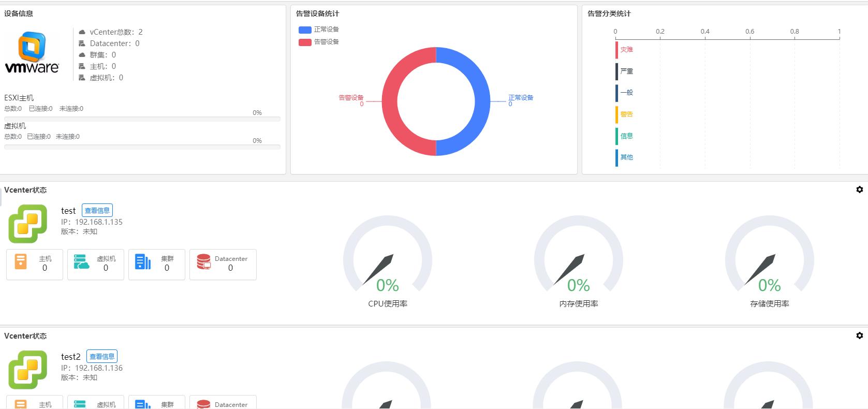Image resolution: width=868 pixels, height=409 pixels.
Task: Click the teal 虚拟机 icon in test card
Action: [x=81, y=261]
